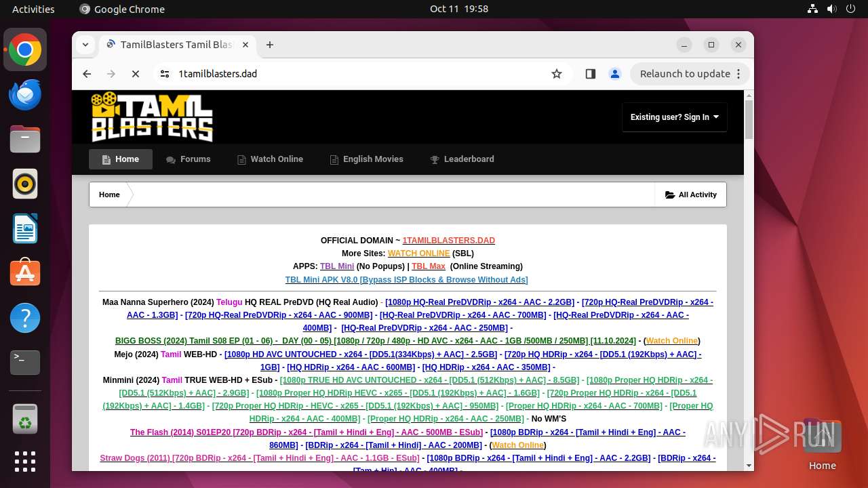Expand Existing user Sign In dropdown
This screenshot has height=488, width=868.
[x=675, y=117]
